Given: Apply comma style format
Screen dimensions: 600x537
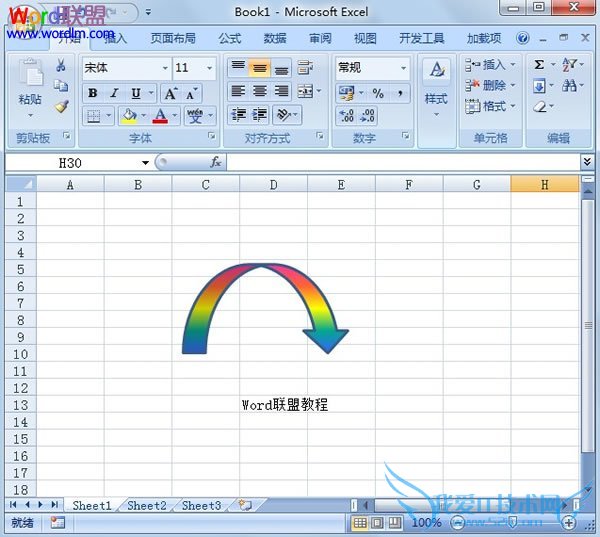Looking at the screenshot, I should [x=400, y=93].
